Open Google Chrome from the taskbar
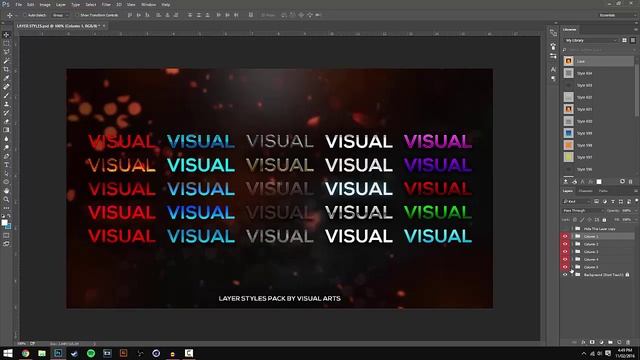640x360 pixels. 25,353
